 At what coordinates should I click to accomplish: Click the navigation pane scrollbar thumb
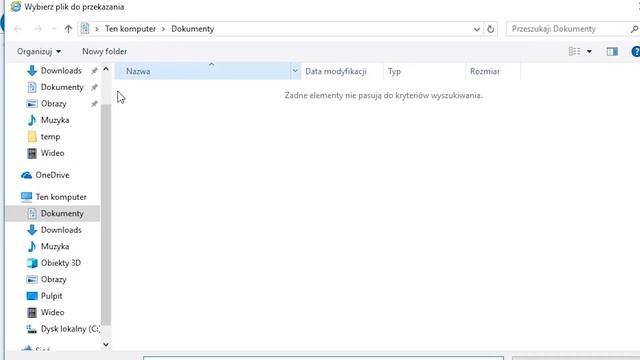[x=106, y=215]
